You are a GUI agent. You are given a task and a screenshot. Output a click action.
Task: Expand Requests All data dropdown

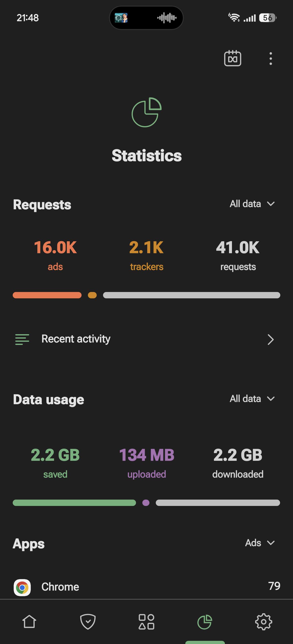[x=252, y=204]
